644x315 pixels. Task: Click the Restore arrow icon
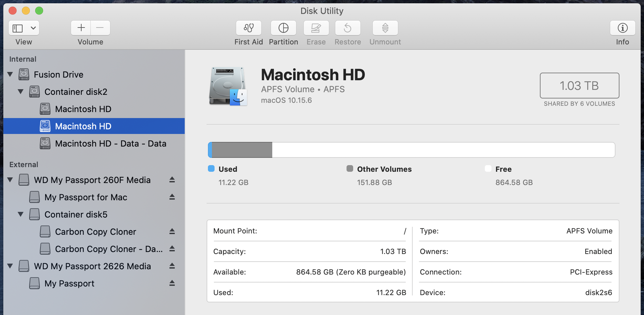point(348,28)
